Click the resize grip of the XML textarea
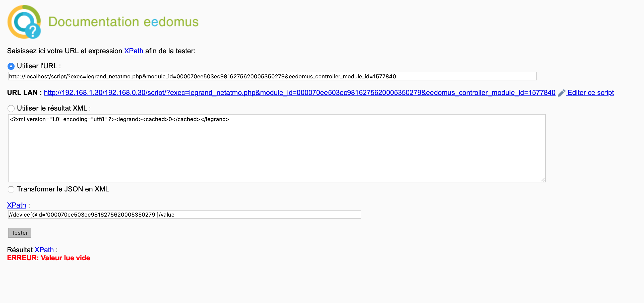644x303 pixels. (543, 180)
